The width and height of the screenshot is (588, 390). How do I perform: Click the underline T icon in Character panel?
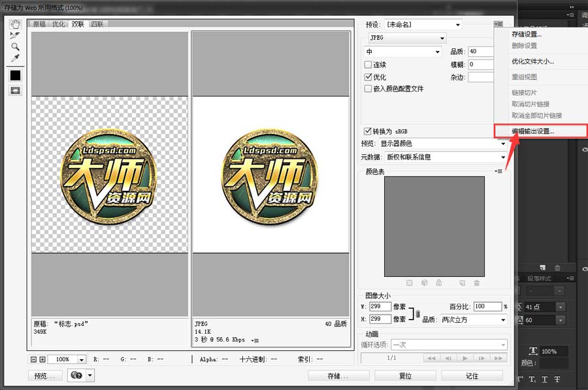tap(545, 379)
